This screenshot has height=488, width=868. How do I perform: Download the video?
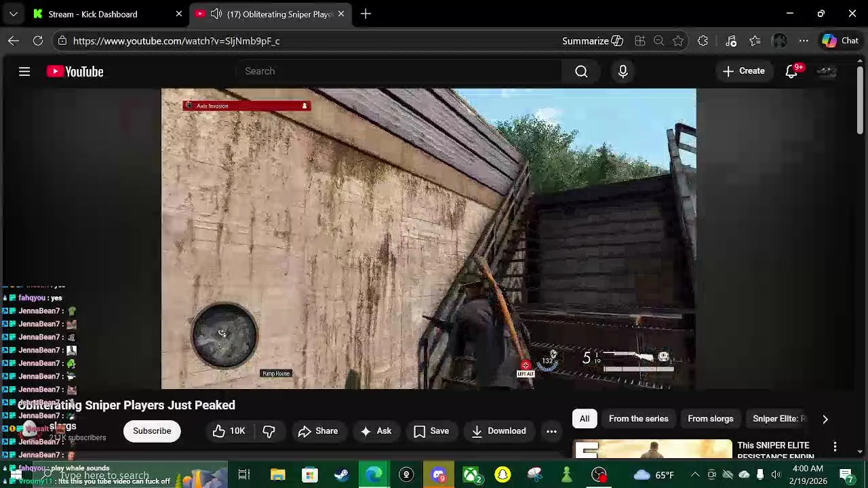[x=498, y=431]
